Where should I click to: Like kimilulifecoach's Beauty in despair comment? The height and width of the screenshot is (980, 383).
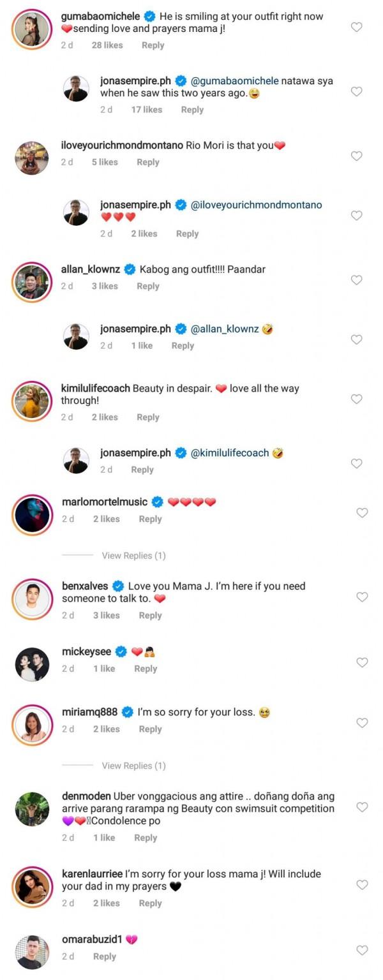[x=357, y=399]
